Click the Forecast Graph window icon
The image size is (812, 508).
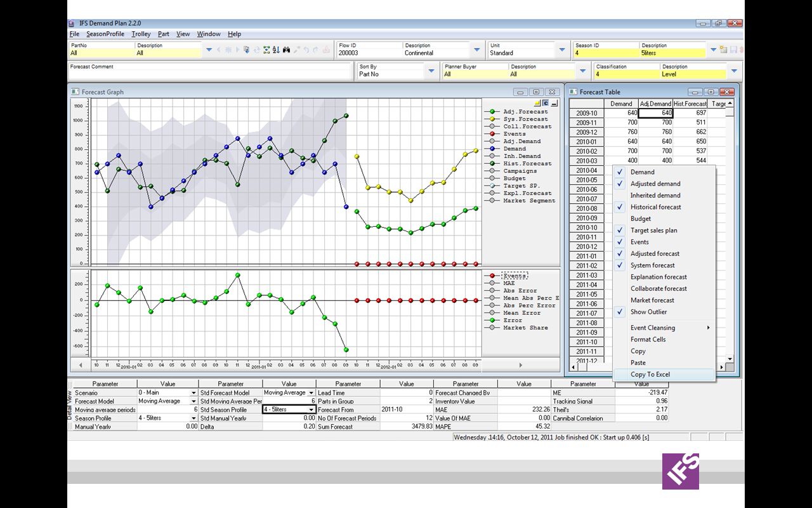[75, 91]
